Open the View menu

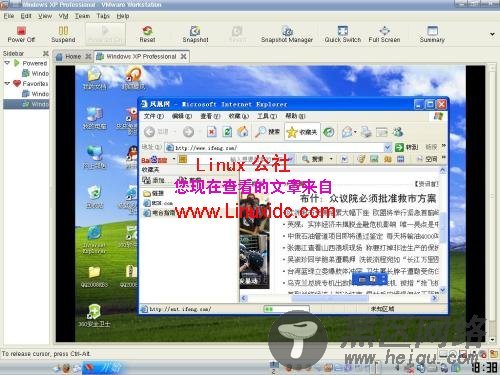coord(45,16)
